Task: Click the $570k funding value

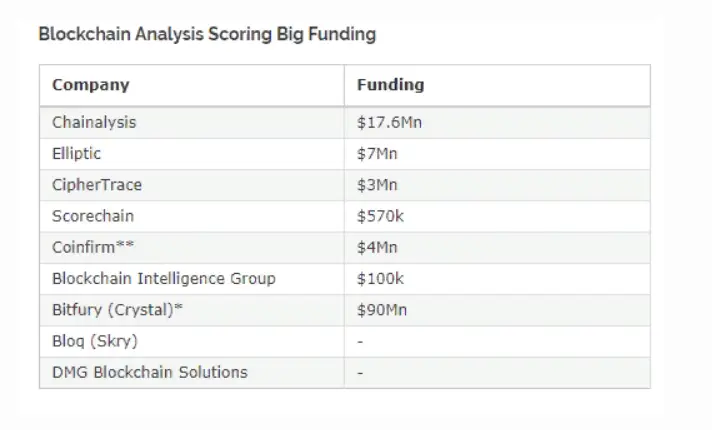Action: [x=380, y=216]
